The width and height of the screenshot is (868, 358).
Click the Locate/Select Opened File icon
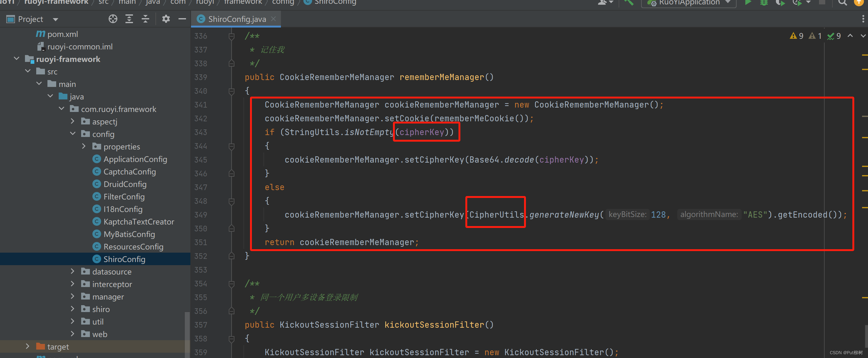tap(113, 19)
